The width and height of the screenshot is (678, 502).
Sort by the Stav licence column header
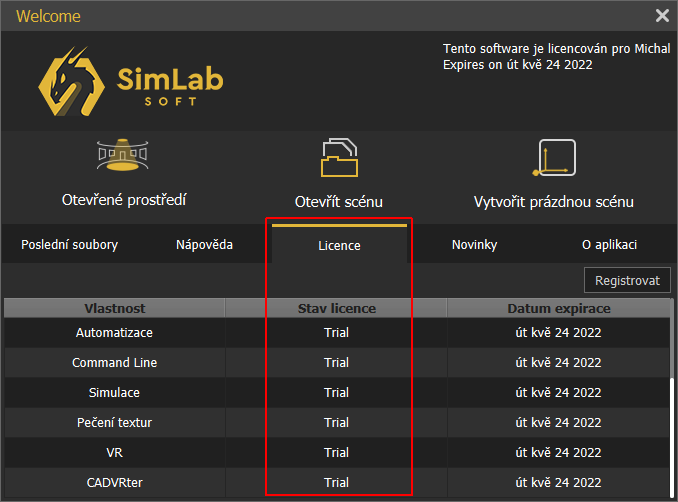(x=337, y=308)
